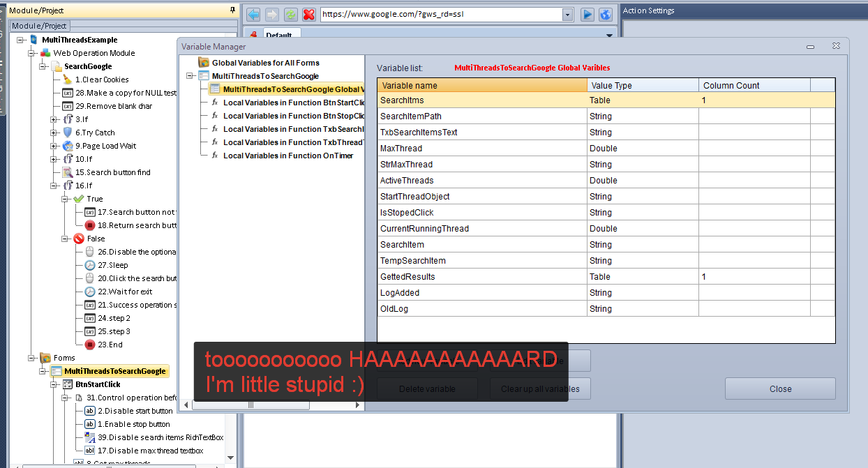The image size is (868, 468).
Task: Collapse the SearchGoogle tree node
Action: [43, 66]
